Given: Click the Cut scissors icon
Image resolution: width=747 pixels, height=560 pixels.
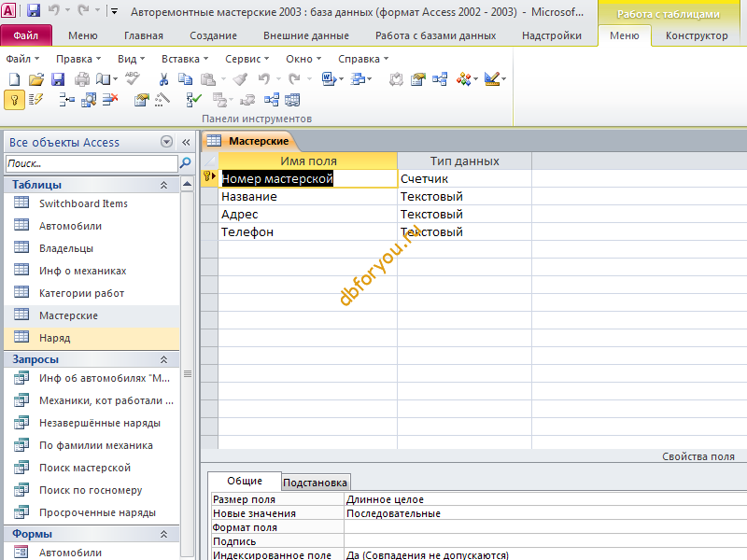Looking at the screenshot, I should pyautogui.click(x=163, y=79).
